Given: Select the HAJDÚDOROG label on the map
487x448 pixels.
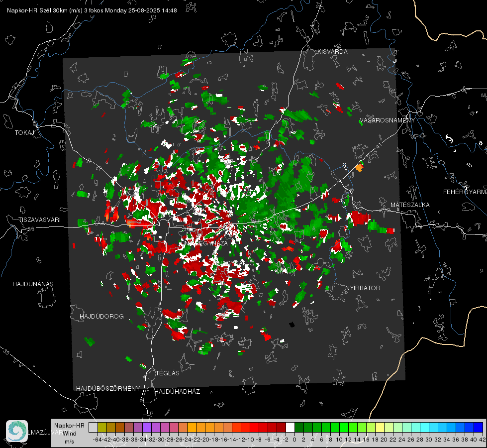Looking at the screenshot, I should click(101, 316).
